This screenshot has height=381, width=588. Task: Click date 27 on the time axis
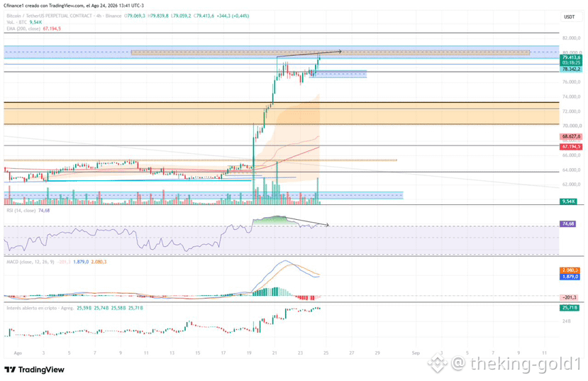click(x=352, y=353)
